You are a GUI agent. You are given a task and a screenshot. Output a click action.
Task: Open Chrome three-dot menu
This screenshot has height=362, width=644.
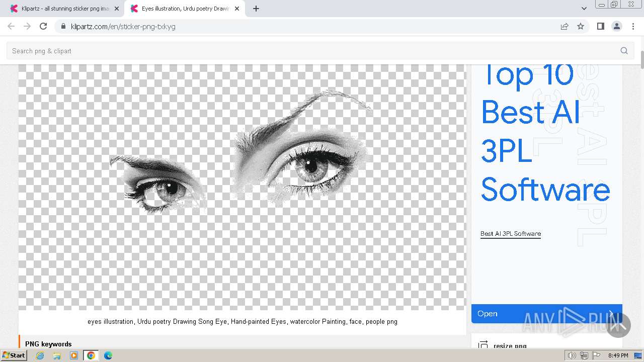(633, 26)
